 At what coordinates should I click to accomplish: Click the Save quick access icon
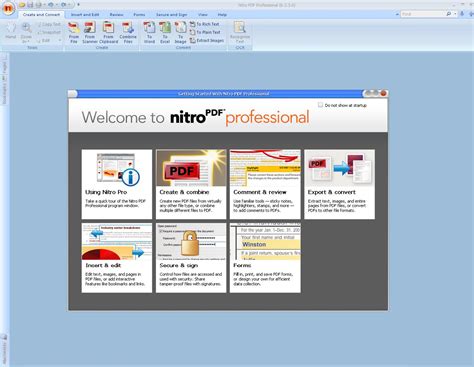(x=30, y=5)
